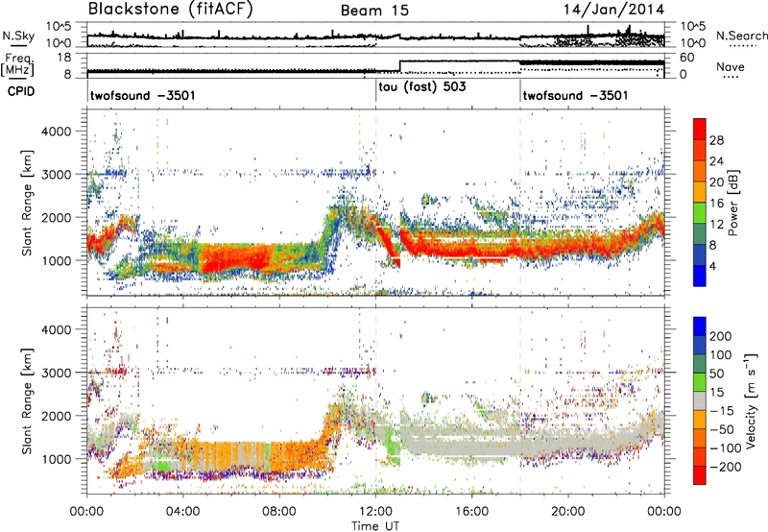Click the dotted line sample under Nave
This screenshot has height=532, width=768.
coord(731,78)
